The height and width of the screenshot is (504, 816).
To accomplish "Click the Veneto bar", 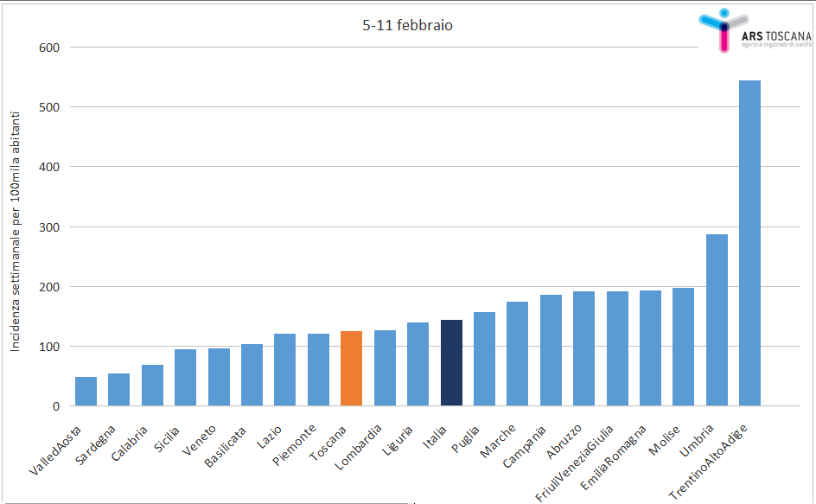I will 219,377.
